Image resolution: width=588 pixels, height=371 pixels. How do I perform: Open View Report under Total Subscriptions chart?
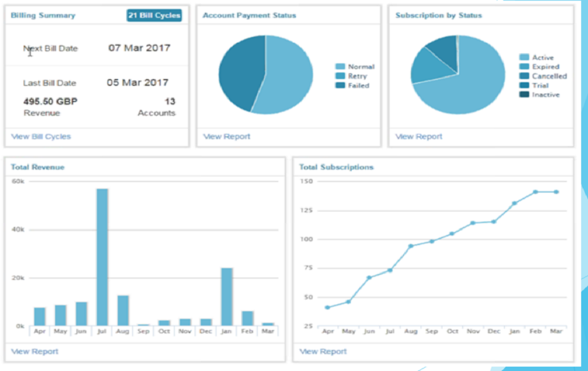tap(323, 351)
